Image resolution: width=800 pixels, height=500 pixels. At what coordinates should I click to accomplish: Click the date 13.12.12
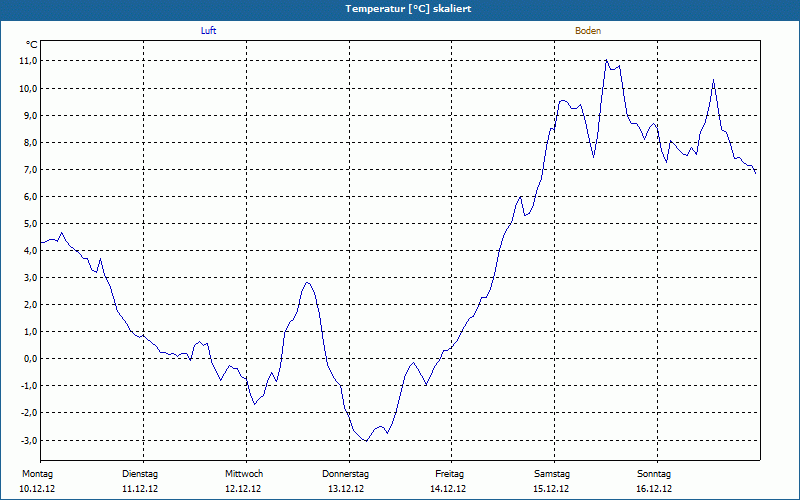[346, 489]
